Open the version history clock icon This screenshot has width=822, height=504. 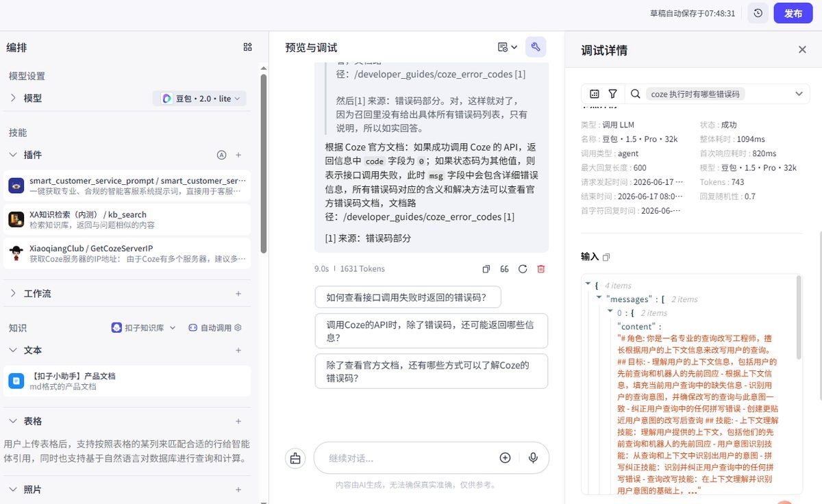pyautogui.click(x=758, y=13)
